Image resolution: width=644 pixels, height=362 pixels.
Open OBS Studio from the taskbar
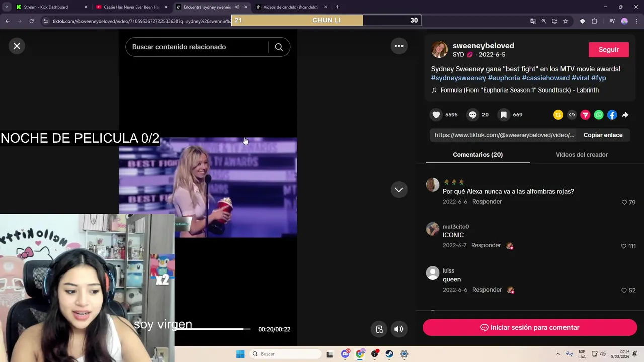374,354
